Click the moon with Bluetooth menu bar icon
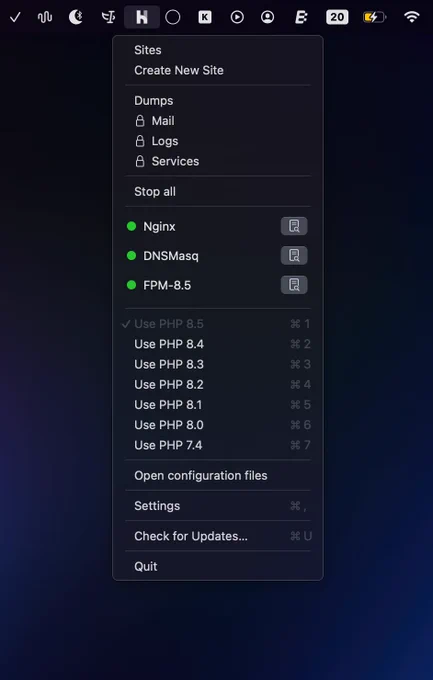The height and width of the screenshot is (680, 433). coord(76,17)
